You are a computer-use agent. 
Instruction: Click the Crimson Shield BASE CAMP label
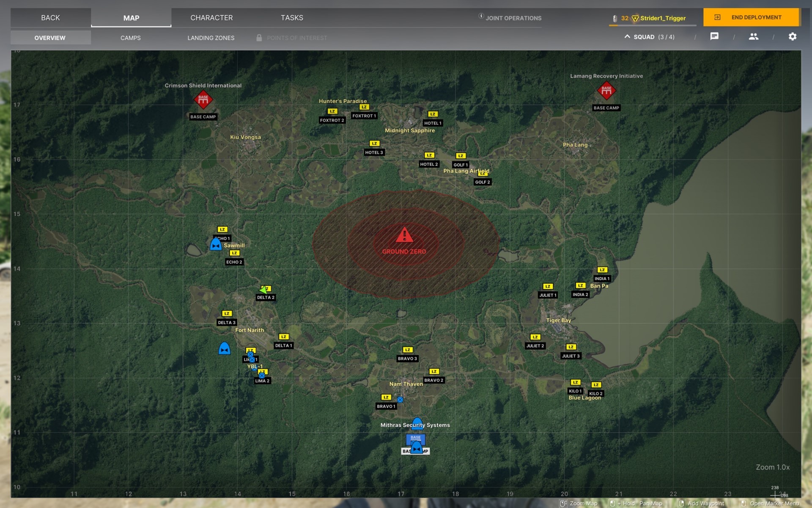coord(203,117)
